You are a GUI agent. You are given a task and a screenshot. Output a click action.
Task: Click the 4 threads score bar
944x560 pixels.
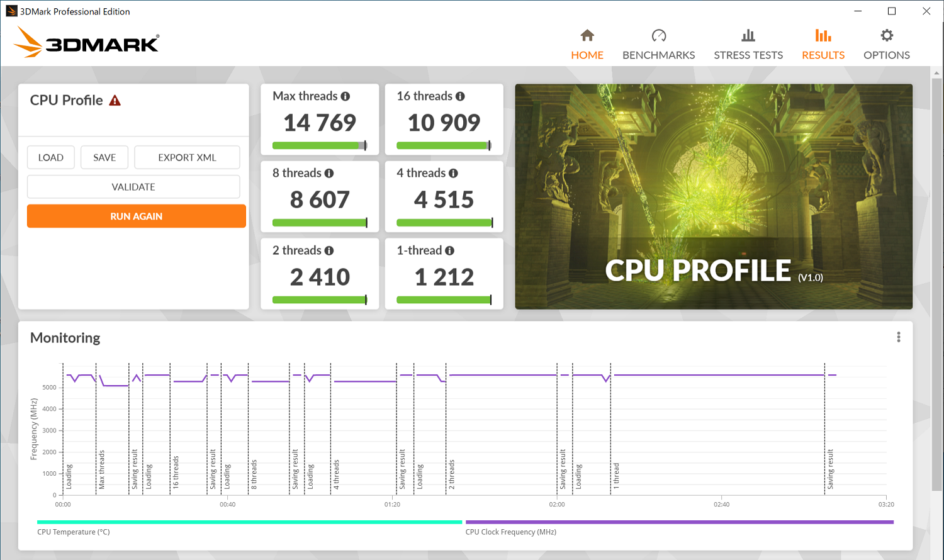click(x=444, y=223)
